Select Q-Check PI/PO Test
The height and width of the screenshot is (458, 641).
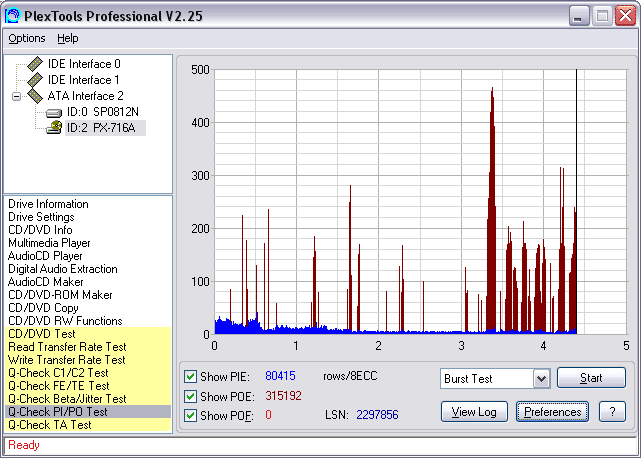click(88, 412)
